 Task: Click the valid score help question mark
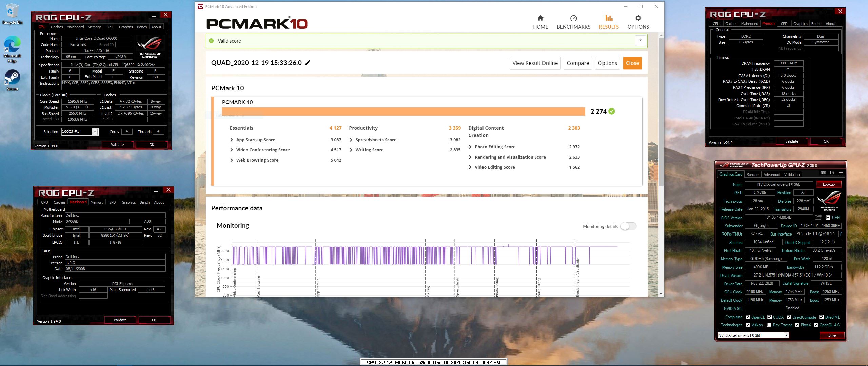click(640, 41)
